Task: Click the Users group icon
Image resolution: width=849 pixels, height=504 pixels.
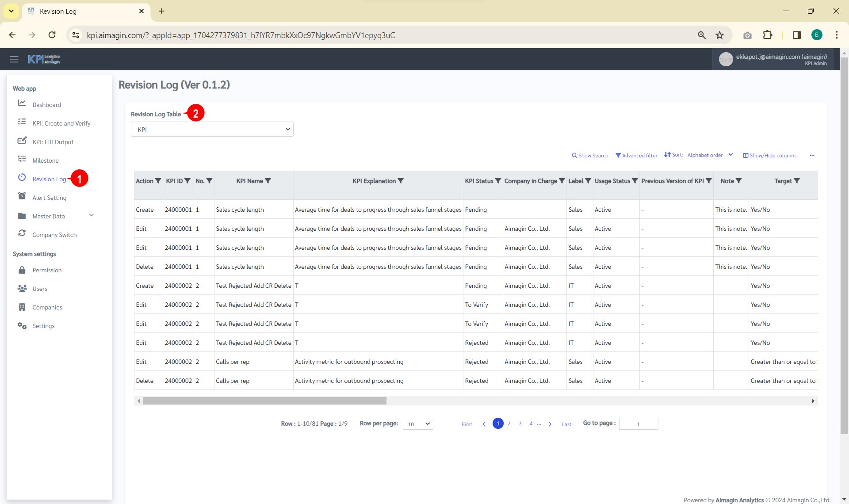Action: [x=22, y=288]
